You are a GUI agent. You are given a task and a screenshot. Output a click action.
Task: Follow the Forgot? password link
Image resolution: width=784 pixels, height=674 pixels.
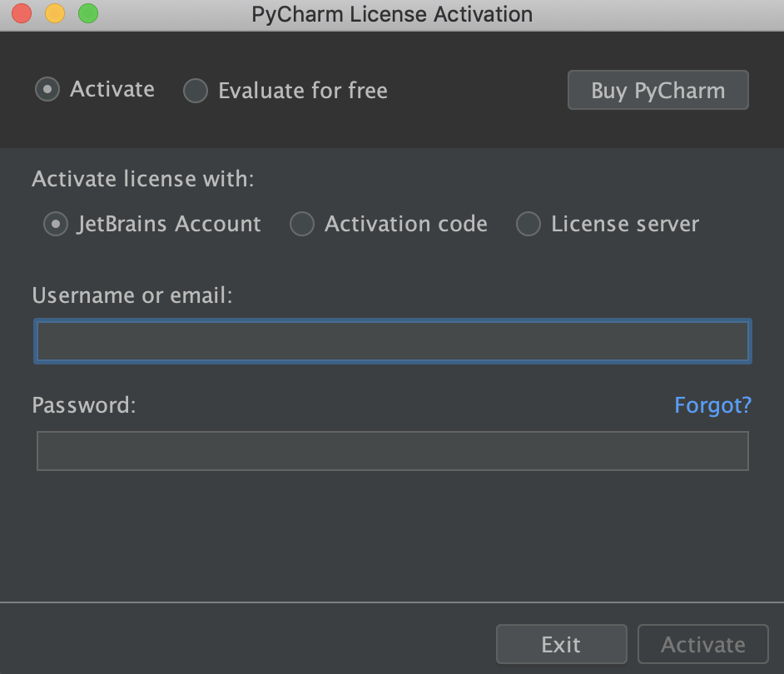tap(712, 405)
